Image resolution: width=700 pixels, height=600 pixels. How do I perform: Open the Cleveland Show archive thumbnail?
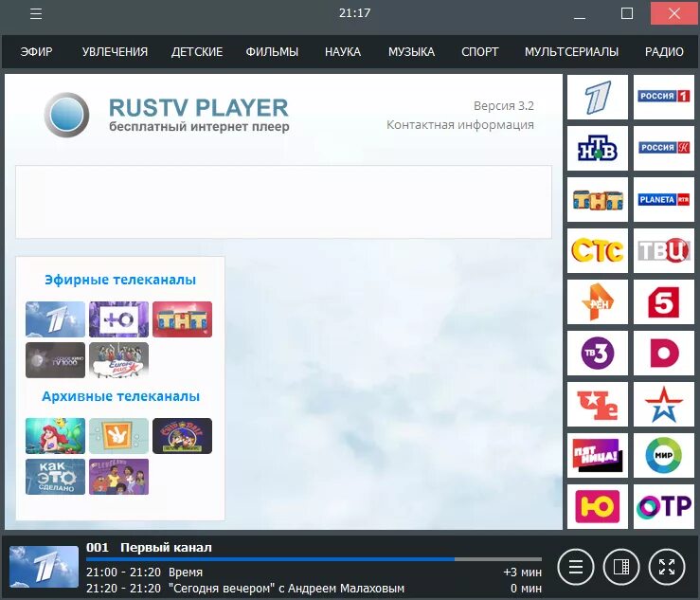[x=118, y=477]
